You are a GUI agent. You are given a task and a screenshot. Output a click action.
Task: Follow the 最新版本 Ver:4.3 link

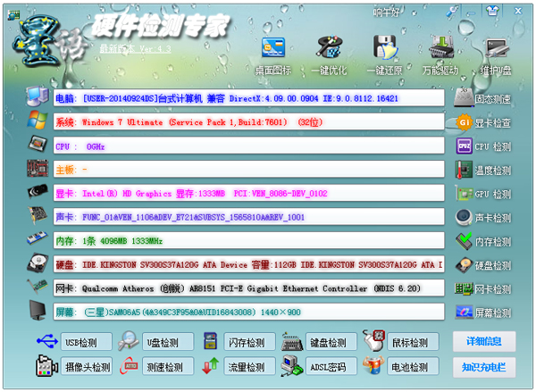[136, 48]
